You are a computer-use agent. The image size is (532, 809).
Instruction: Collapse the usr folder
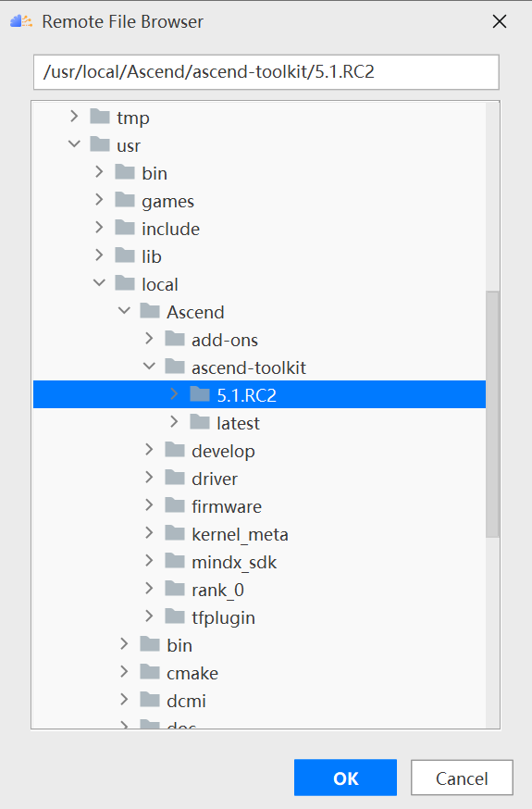point(74,144)
